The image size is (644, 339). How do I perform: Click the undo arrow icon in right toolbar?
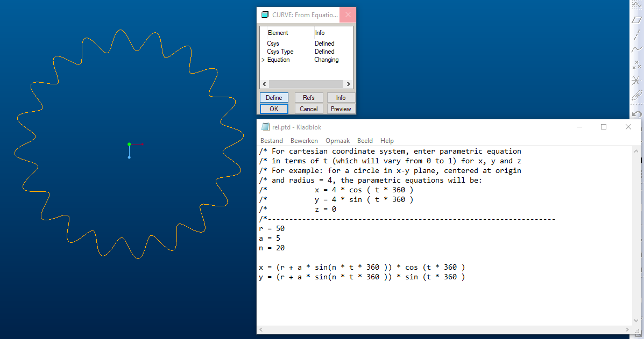636,114
